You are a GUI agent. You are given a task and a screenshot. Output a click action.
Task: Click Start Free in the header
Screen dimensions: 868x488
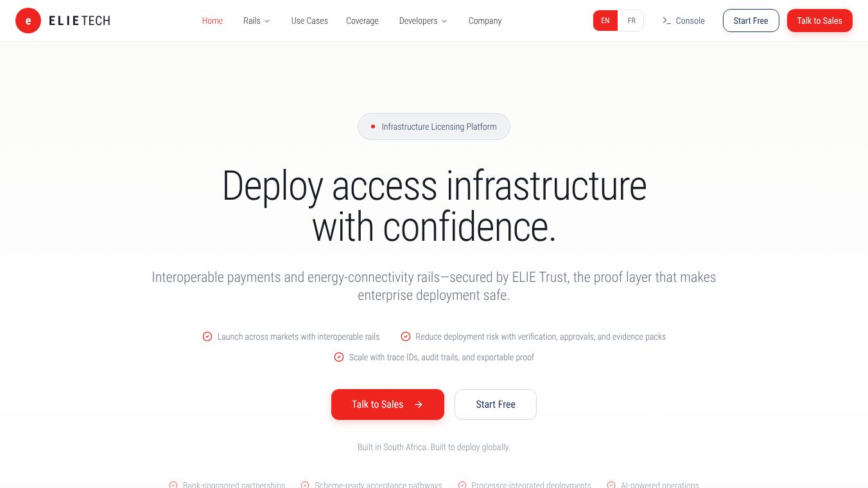coord(751,21)
